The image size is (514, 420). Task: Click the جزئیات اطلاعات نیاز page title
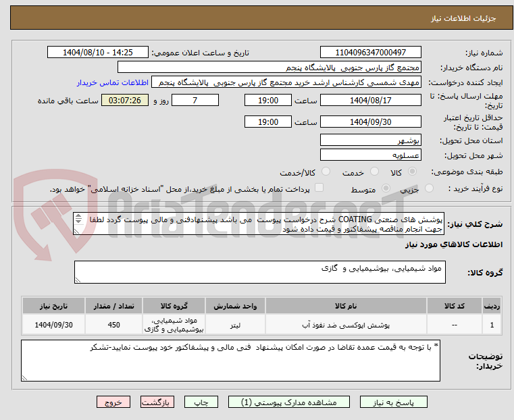pos(463,18)
